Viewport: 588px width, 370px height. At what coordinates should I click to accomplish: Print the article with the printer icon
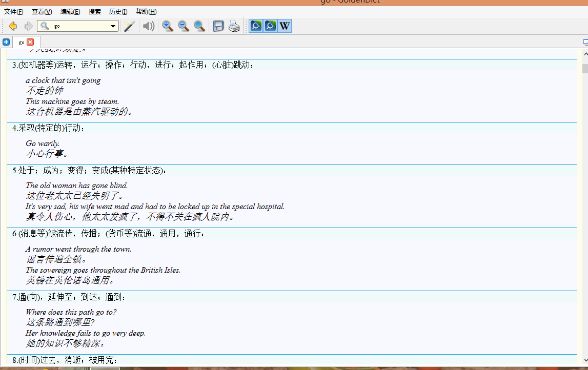(x=234, y=26)
